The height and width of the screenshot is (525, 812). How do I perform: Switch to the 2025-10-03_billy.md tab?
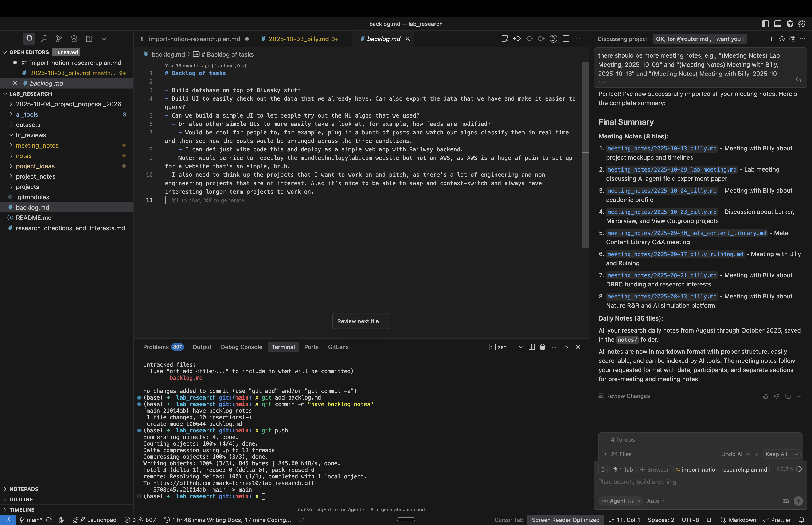click(x=299, y=39)
